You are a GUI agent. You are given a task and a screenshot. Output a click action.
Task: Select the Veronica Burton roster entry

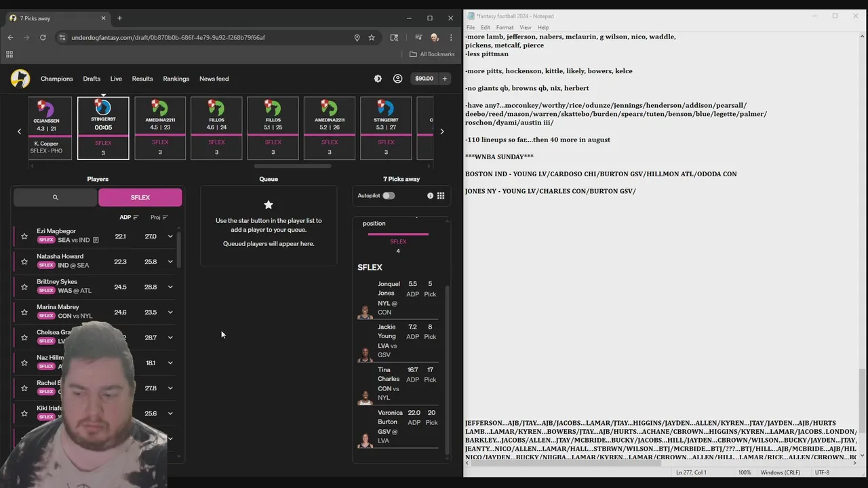click(398, 427)
